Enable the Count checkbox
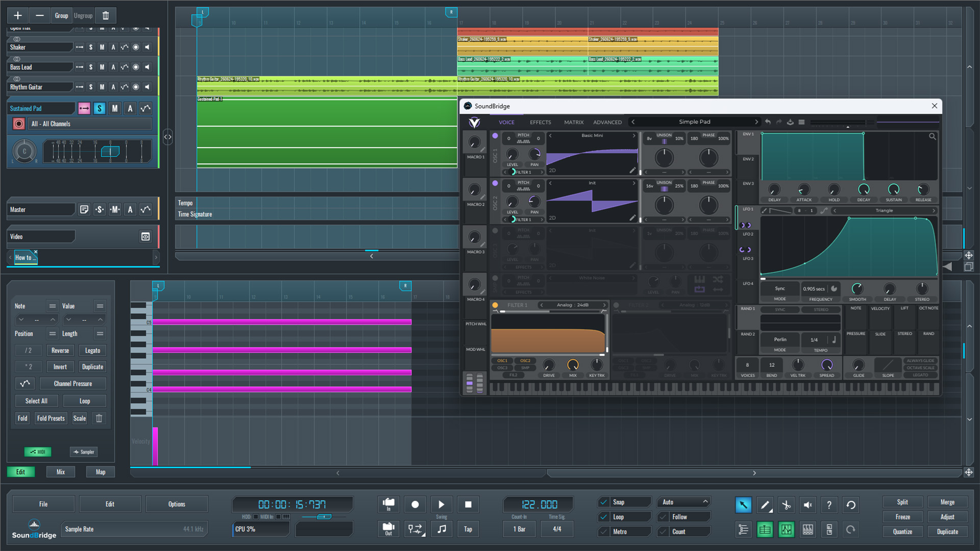This screenshot has height=551, width=980. (x=663, y=532)
